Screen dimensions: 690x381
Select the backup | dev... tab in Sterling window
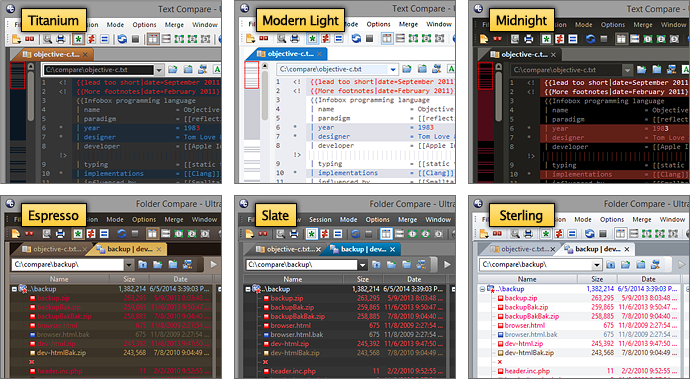click(593, 249)
